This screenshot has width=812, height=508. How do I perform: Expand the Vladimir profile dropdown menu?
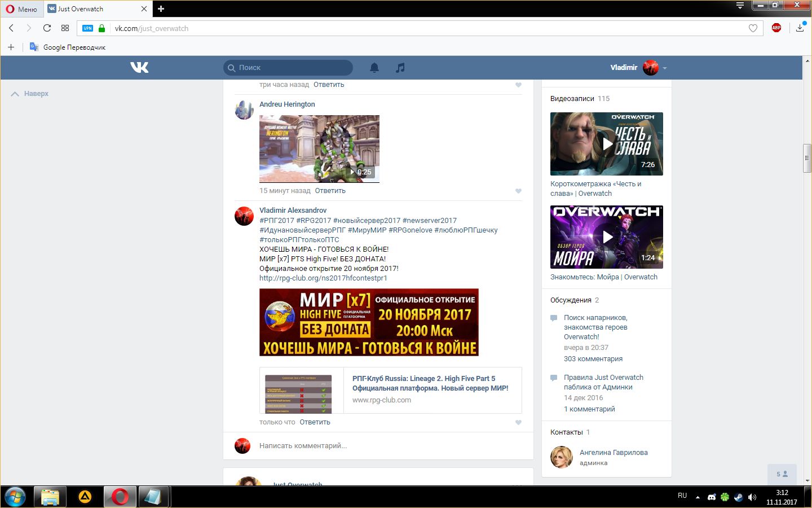665,68
